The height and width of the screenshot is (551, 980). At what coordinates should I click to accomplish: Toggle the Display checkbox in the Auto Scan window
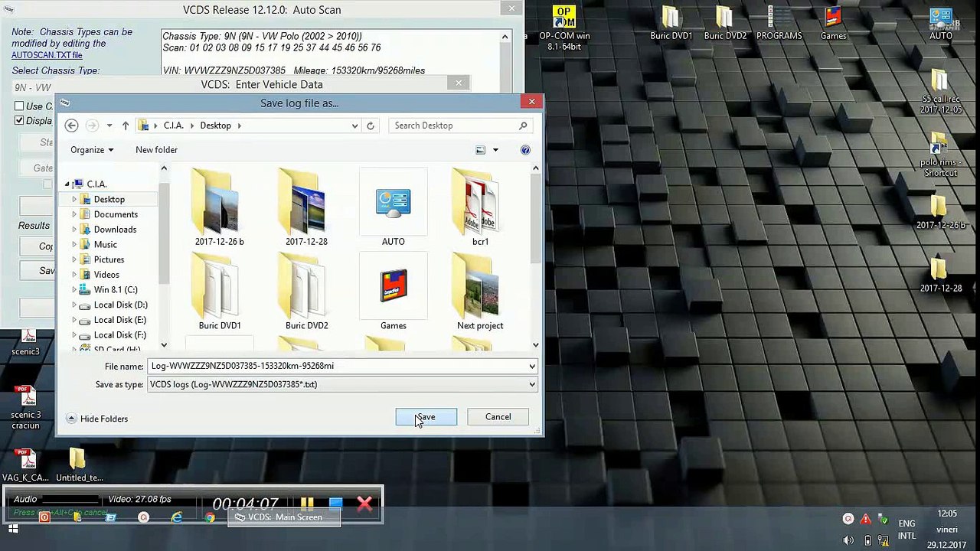click(19, 121)
